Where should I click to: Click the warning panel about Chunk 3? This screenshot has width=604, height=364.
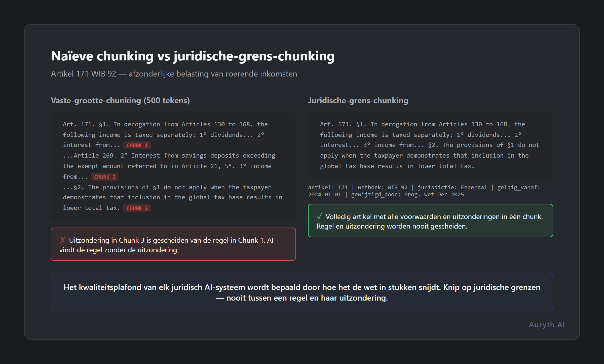[x=173, y=244]
